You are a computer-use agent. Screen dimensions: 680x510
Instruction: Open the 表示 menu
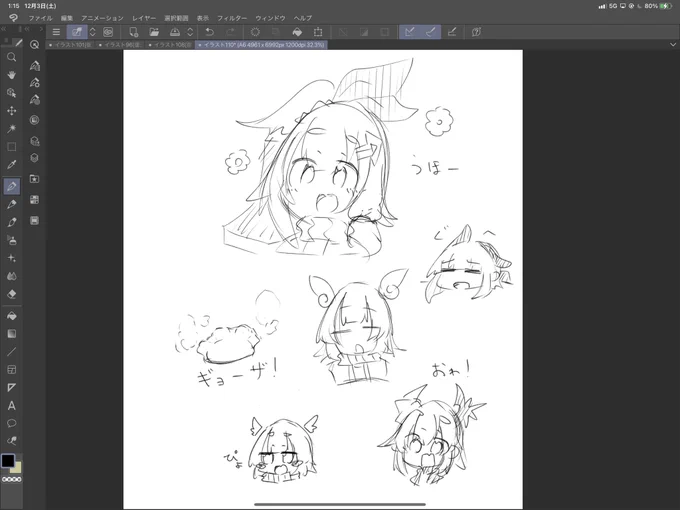click(203, 18)
